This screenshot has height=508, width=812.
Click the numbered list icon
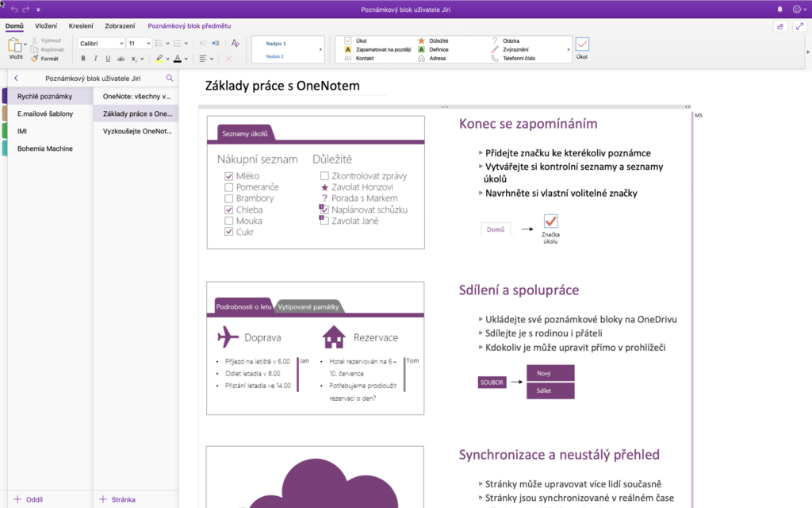pos(178,43)
